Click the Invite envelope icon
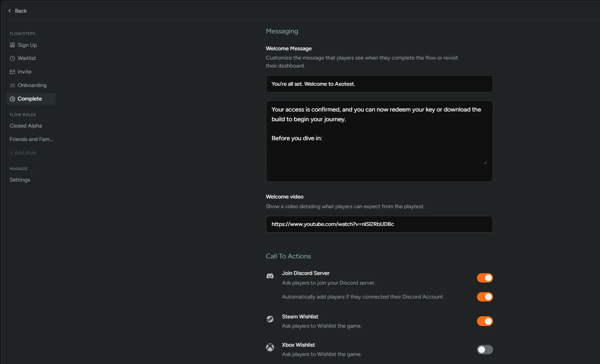The image size is (600, 364). (12, 72)
